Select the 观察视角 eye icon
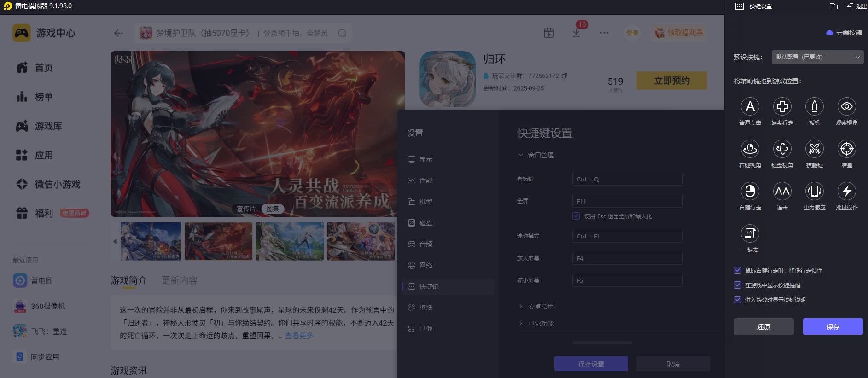This screenshot has width=868, height=378. (846, 106)
